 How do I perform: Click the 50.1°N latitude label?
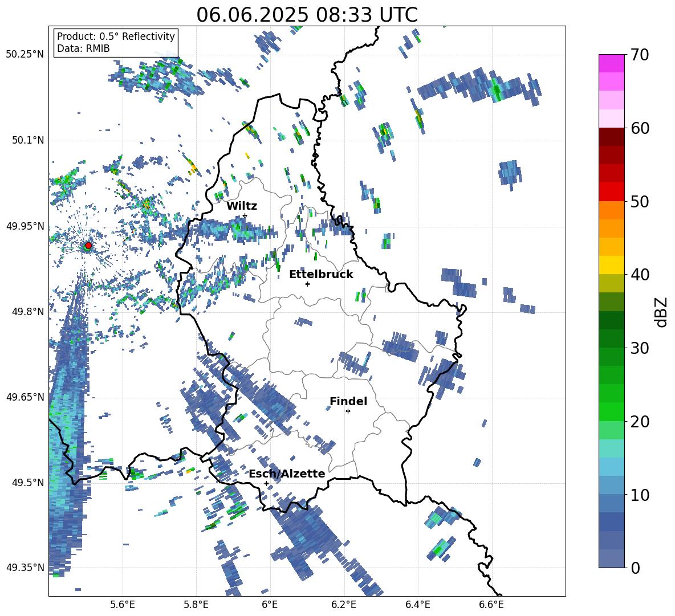(x=27, y=140)
